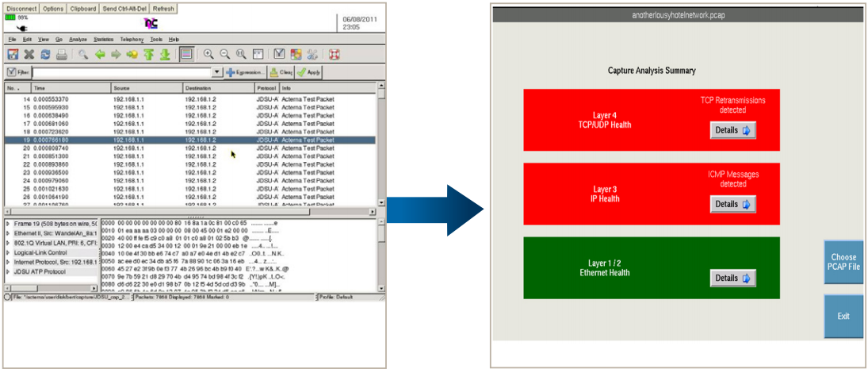
Task: Open the Go menu
Action: pyautogui.click(x=59, y=40)
